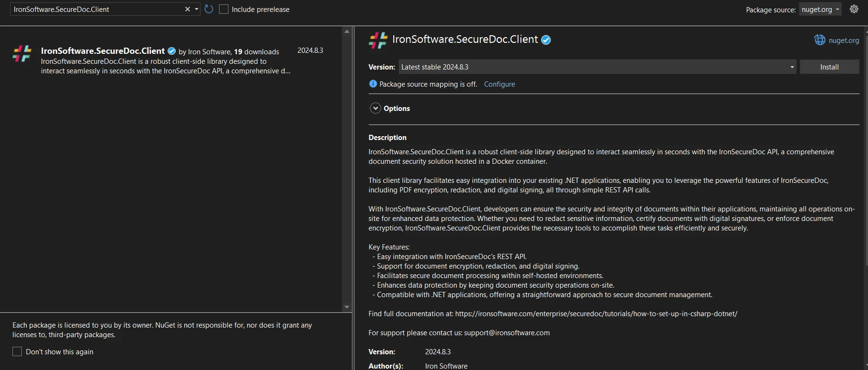868x370 pixels.
Task: Click the package list scroll down arrow
Action: pos(347,307)
